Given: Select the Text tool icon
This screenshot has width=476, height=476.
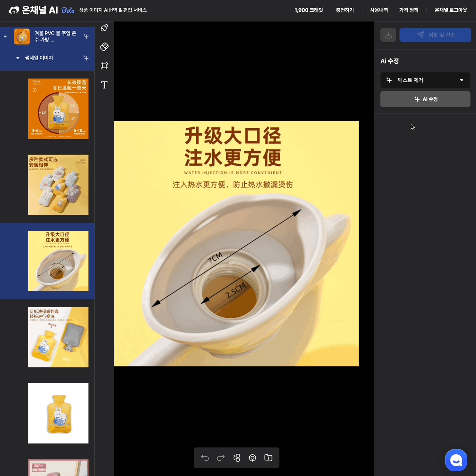Looking at the screenshot, I should pyautogui.click(x=104, y=85).
